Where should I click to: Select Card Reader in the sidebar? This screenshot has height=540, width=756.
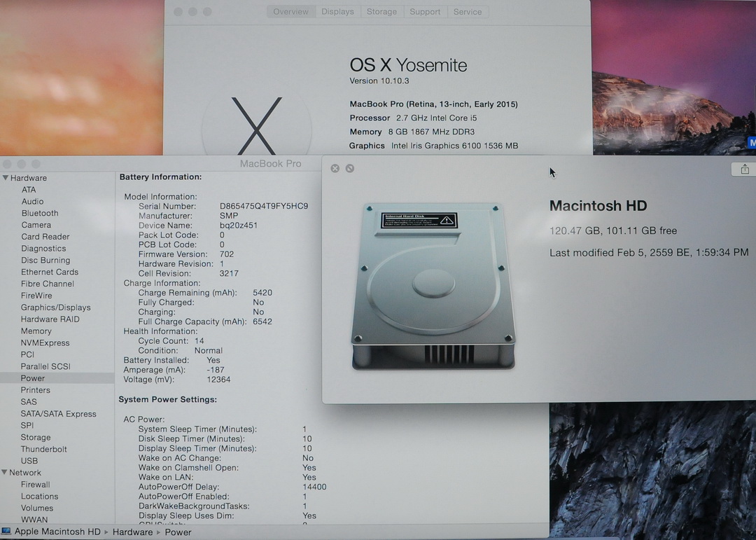(45, 237)
